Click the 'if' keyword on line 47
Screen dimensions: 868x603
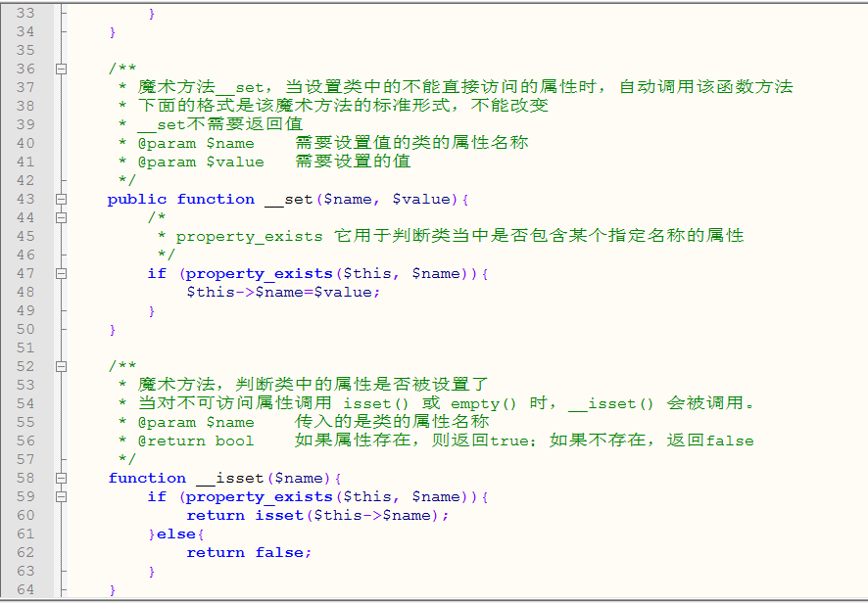click(157, 274)
